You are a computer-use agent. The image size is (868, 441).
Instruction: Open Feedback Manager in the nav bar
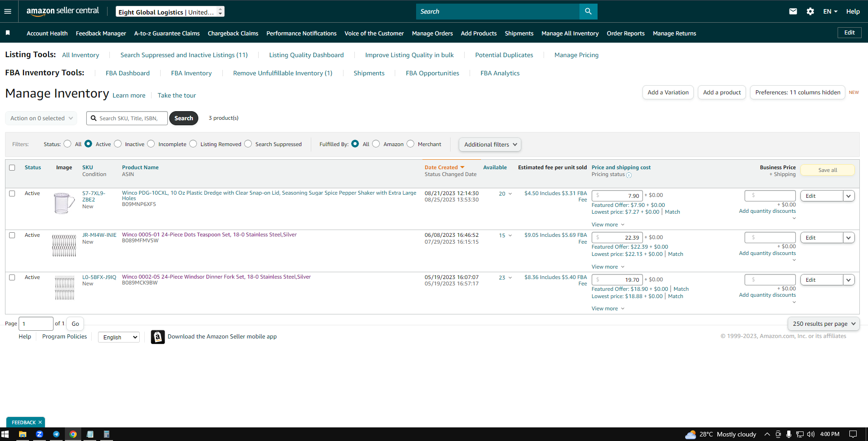coord(101,33)
